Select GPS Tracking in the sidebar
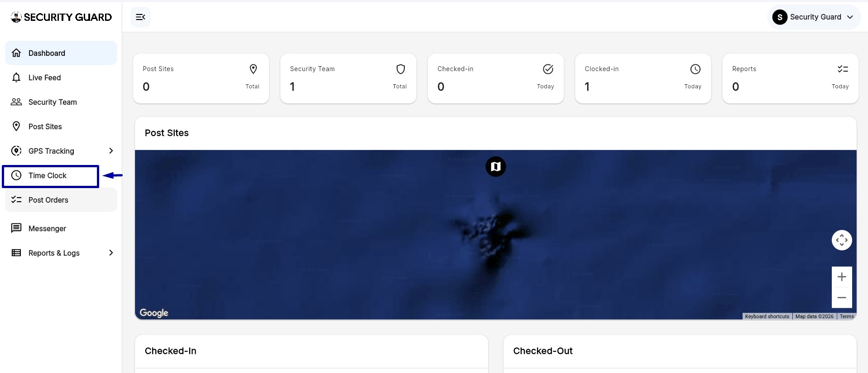 click(61, 151)
